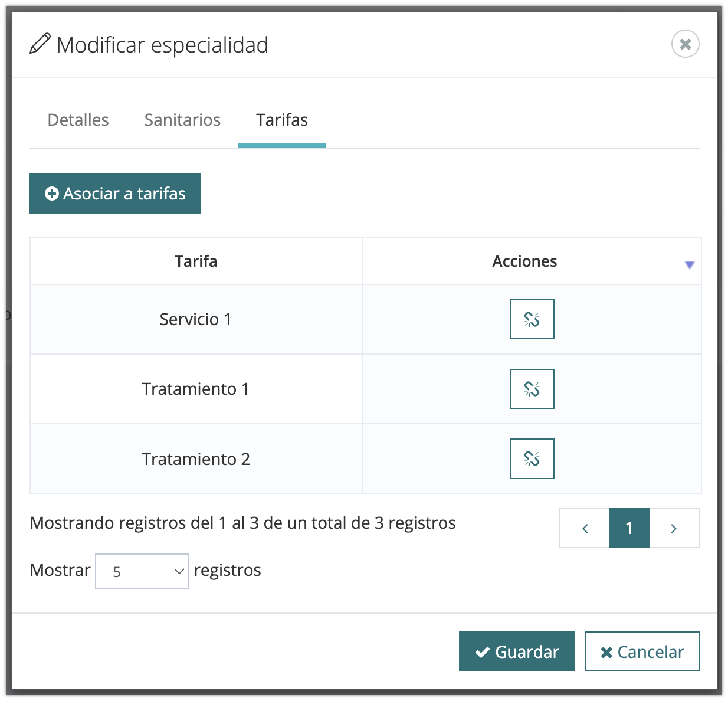Close the Modificar especialidad dialog
This screenshot has height=701, width=728.
(x=685, y=44)
